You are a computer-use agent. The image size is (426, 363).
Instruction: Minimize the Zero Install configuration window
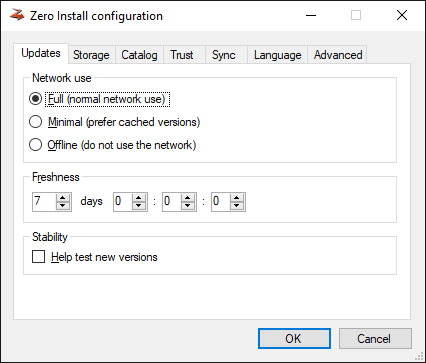tap(311, 15)
